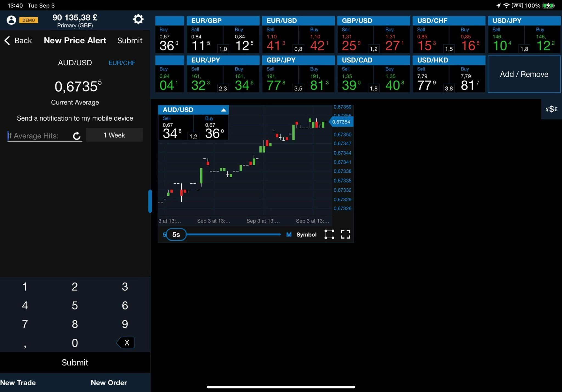Collapse the AUD/USD chart header arrow

(223, 110)
